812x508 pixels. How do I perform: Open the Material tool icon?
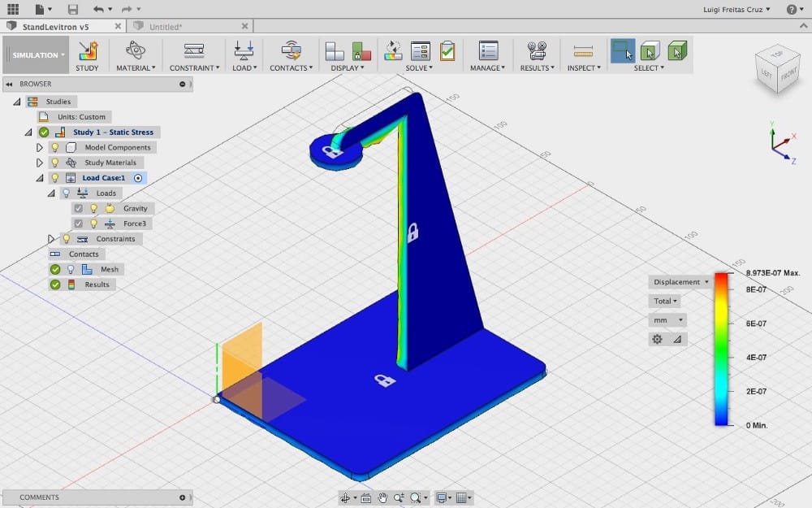coord(135,50)
